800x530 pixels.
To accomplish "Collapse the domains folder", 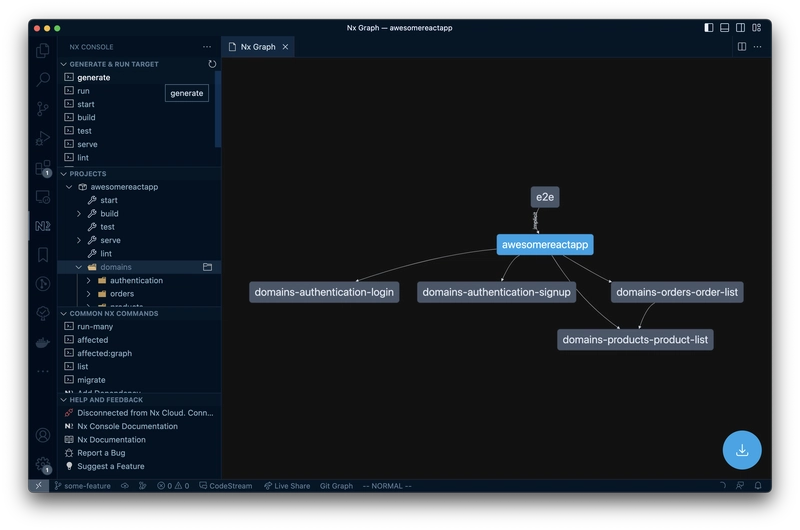I will tap(79, 267).
